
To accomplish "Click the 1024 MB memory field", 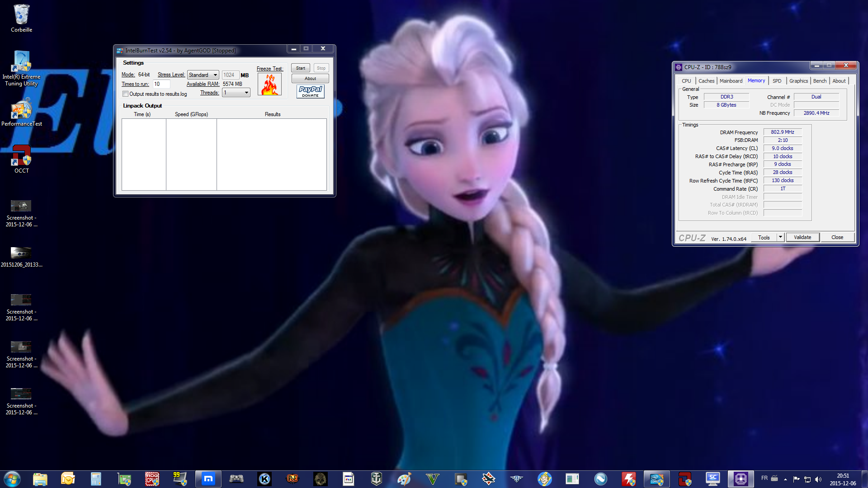I will tap(230, 75).
